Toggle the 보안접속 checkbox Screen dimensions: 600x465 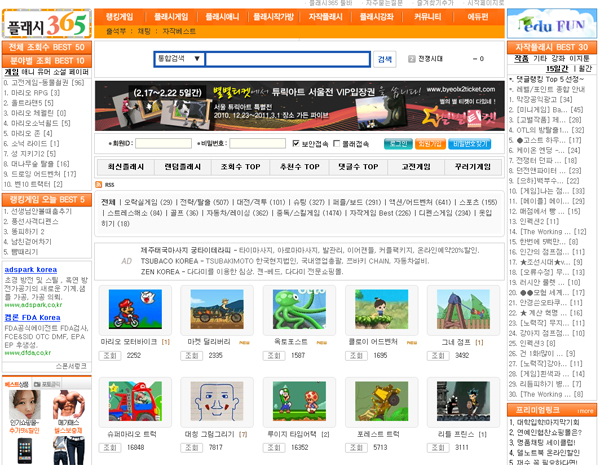coord(295,143)
